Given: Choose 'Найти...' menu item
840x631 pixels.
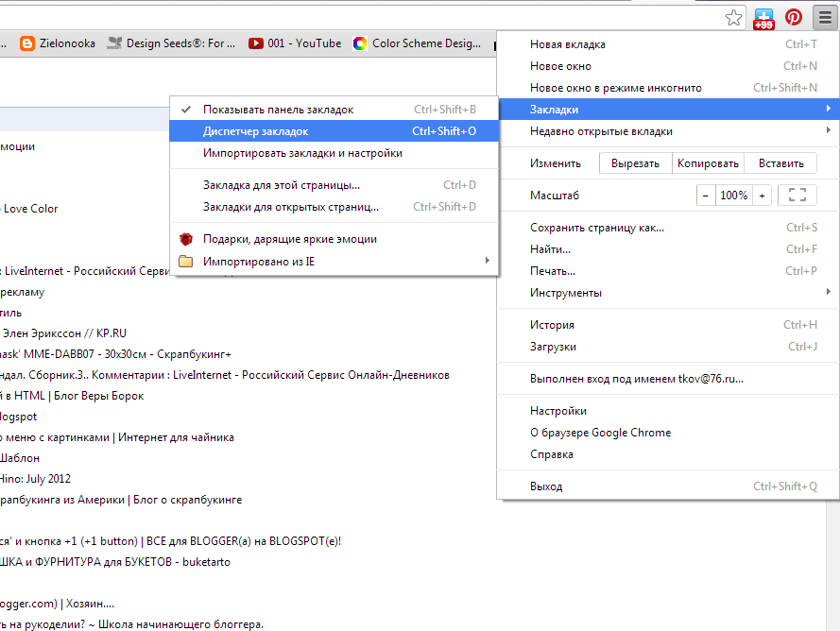Looking at the screenshot, I should [667, 249].
